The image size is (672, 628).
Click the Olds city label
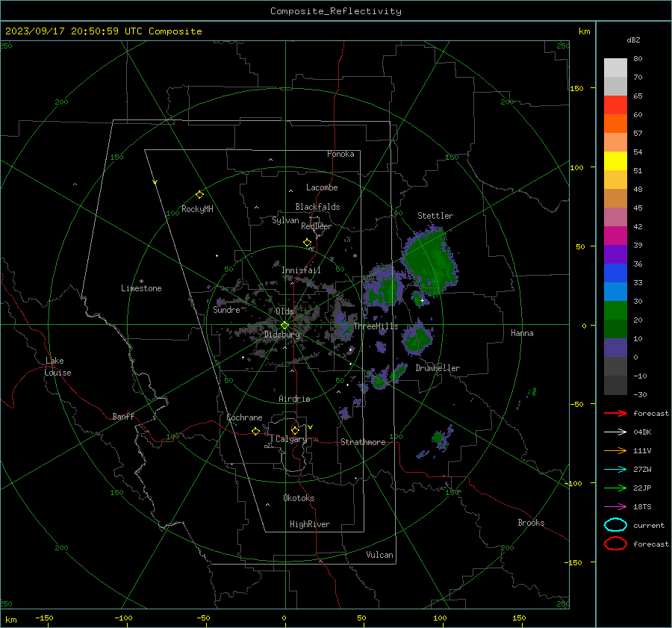tap(284, 311)
